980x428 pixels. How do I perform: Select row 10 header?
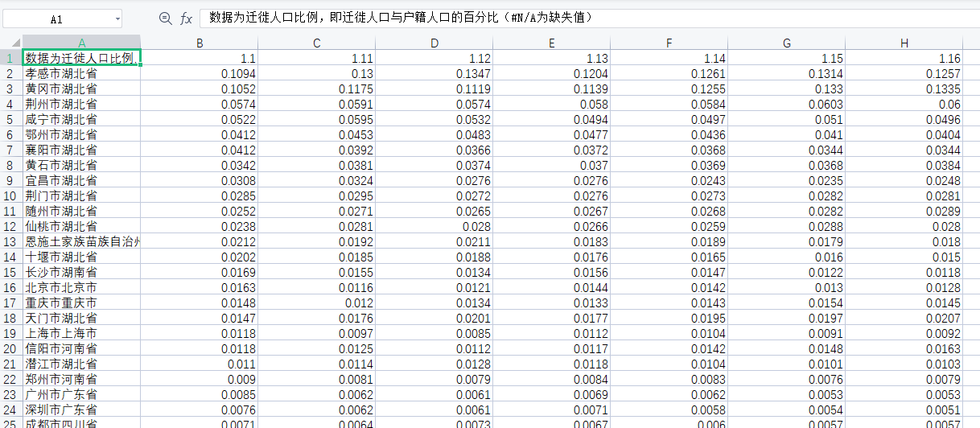11,195
